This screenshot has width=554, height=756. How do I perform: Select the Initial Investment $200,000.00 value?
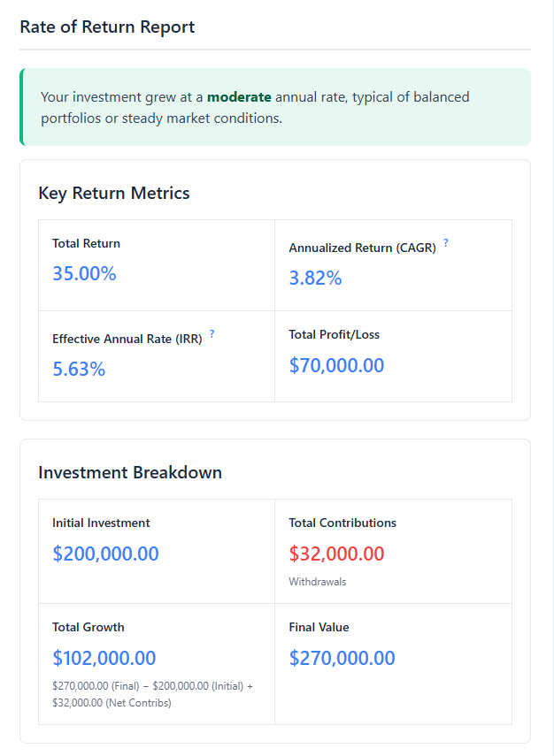coord(106,554)
